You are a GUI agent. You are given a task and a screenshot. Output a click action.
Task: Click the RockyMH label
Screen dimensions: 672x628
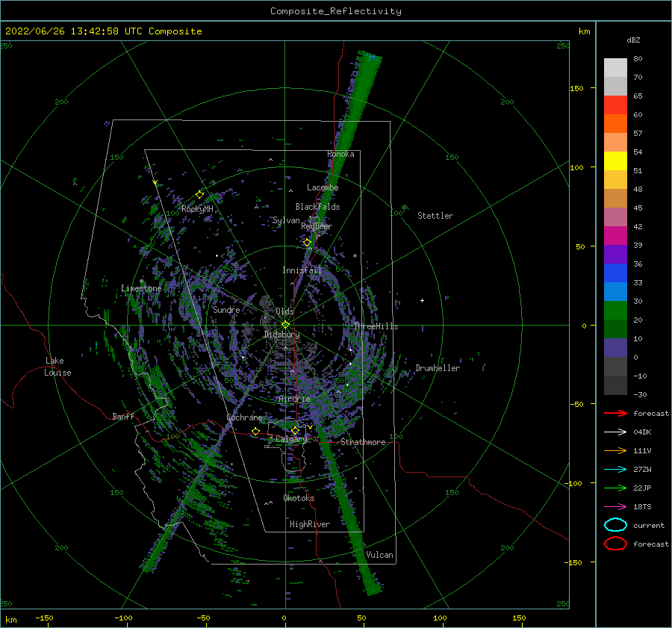point(197,209)
